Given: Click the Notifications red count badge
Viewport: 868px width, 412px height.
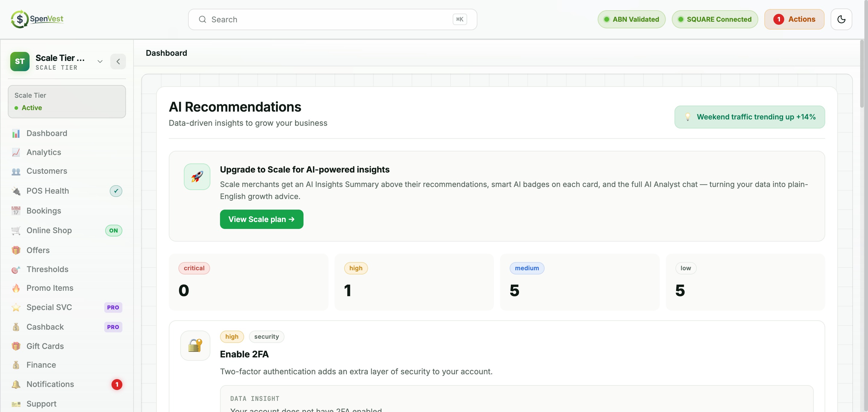Looking at the screenshot, I should (x=117, y=384).
